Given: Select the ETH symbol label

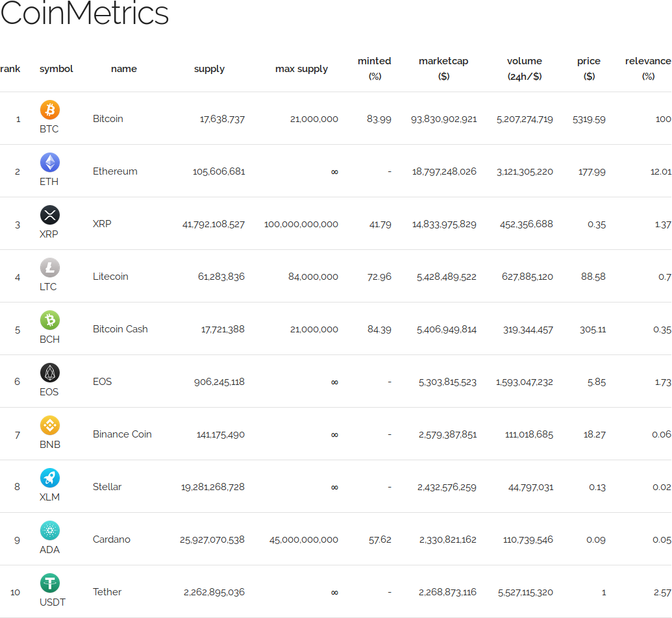Looking at the screenshot, I should 49,182.
